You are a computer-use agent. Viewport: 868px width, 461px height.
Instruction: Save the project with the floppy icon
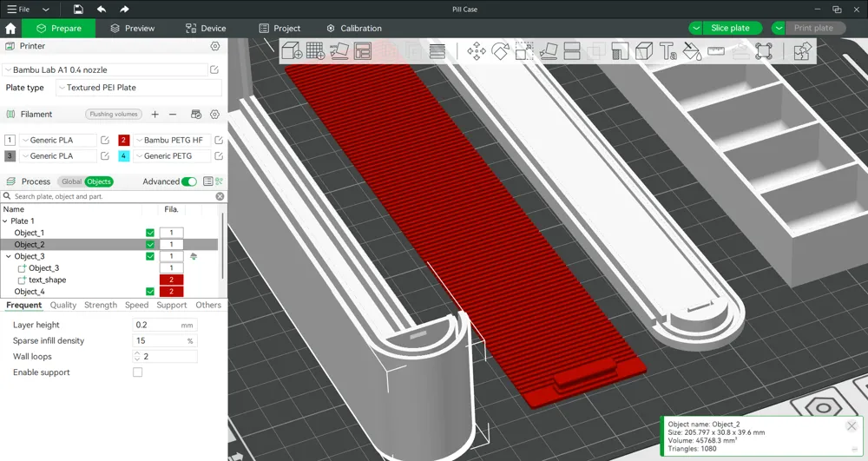[x=79, y=9]
